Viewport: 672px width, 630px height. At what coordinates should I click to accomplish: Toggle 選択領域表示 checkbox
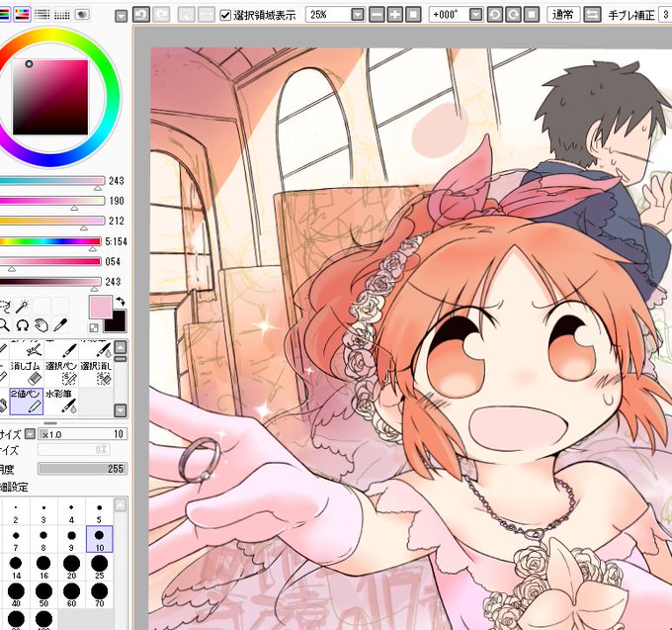(225, 16)
